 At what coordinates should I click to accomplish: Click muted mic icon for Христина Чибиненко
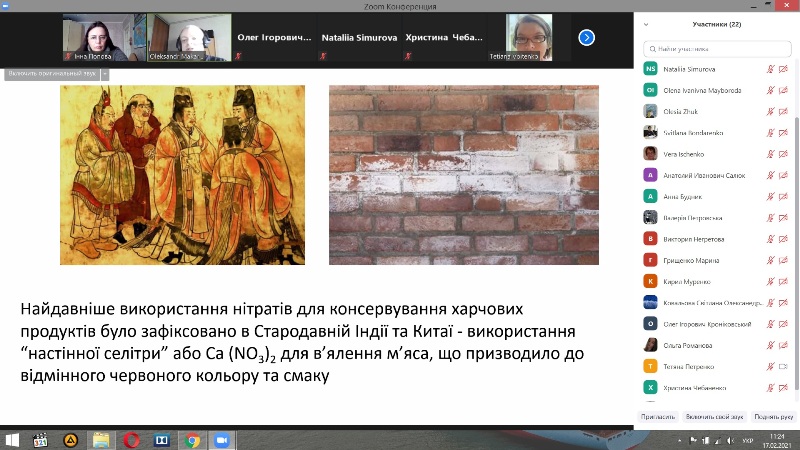point(770,388)
